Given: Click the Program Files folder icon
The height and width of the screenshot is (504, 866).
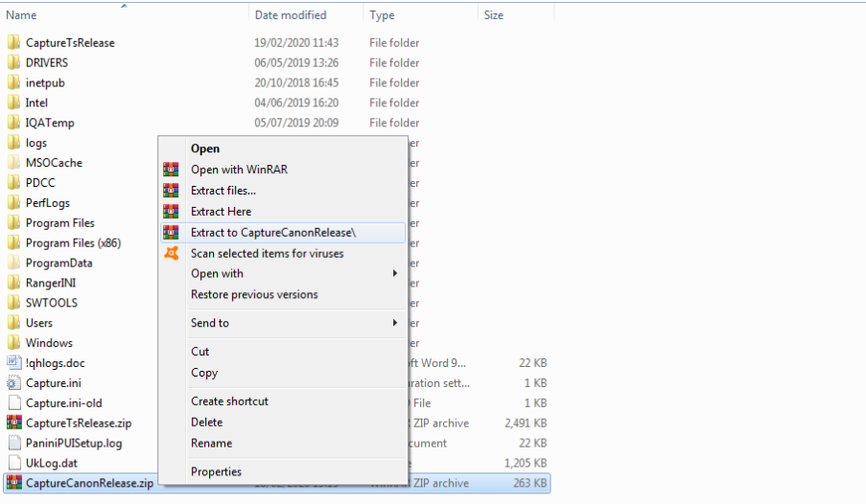Looking at the screenshot, I should coord(13,222).
